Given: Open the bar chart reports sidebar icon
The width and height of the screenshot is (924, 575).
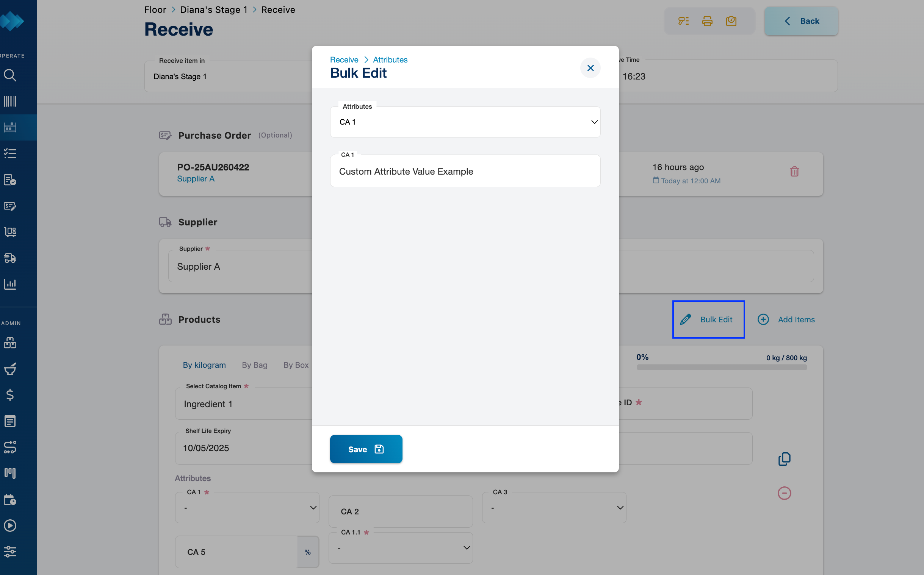Looking at the screenshot, I should tap(10, 284).
